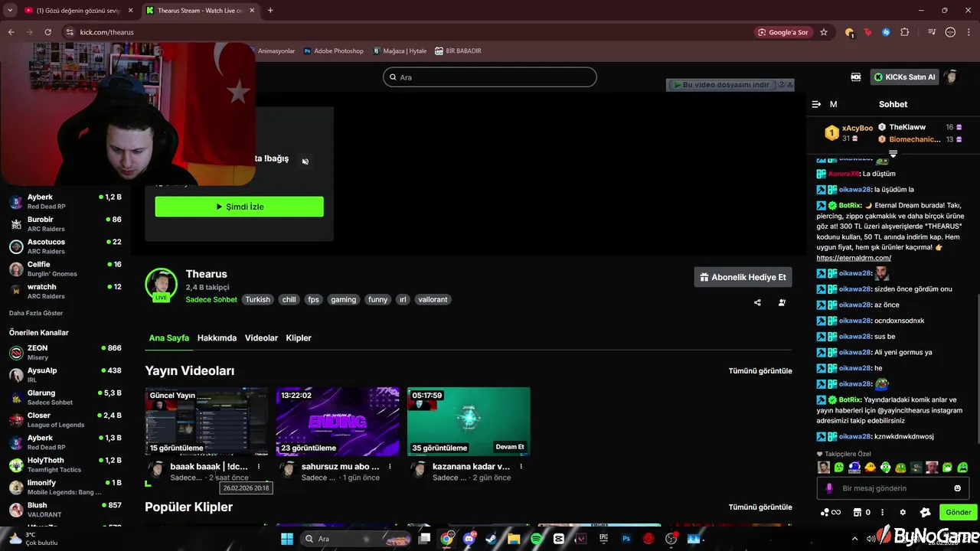Bookmark this page with star icon
This screenshot has height=551, width=980.
[x=824, y=32]
